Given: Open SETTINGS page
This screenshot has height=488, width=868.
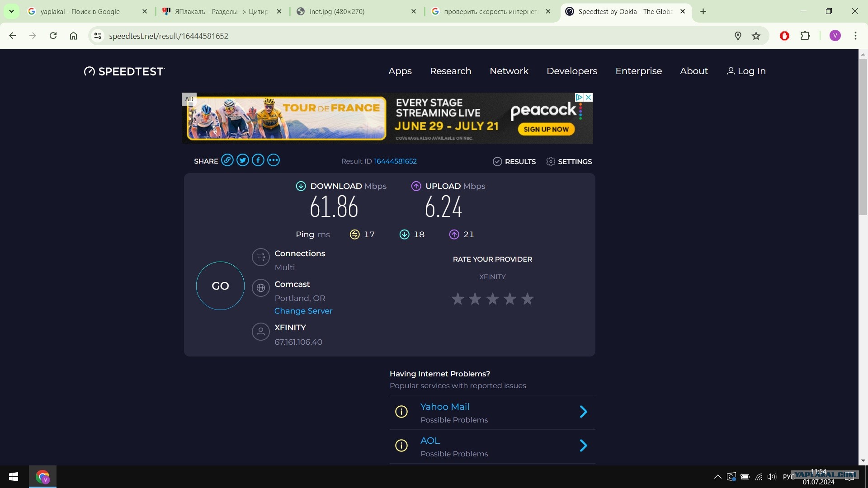Looking at the screenshot, I should (x=569, y=161).
